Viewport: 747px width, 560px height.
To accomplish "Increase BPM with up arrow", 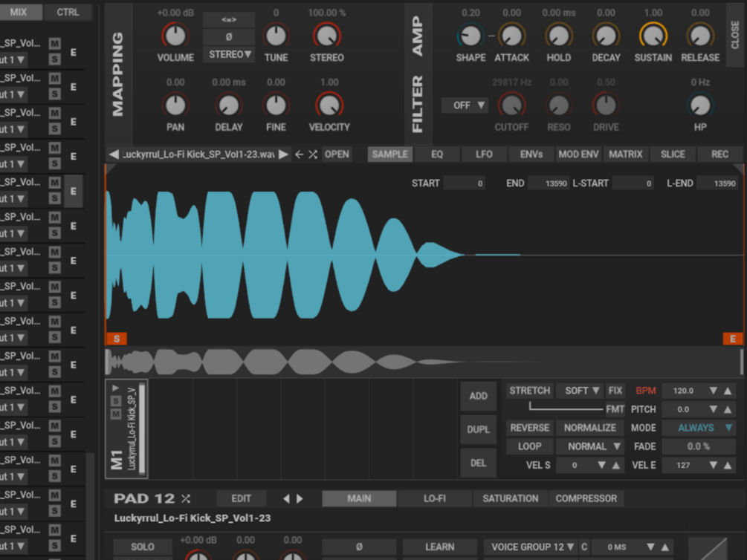I will click(728, 391).
